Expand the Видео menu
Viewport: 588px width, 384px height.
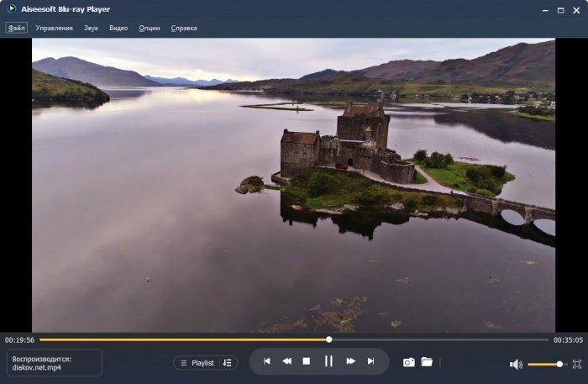[x=118, y=28]
